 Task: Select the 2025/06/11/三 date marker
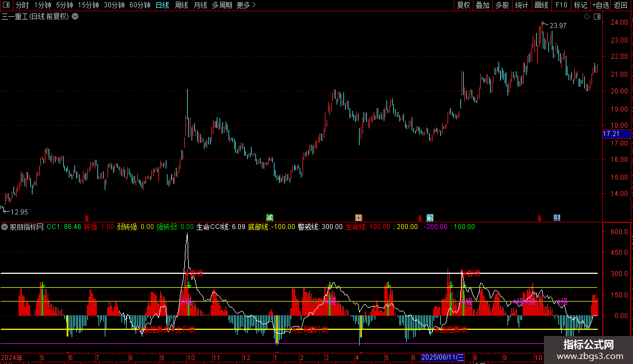pyautogui.click(x=443, y=357)
